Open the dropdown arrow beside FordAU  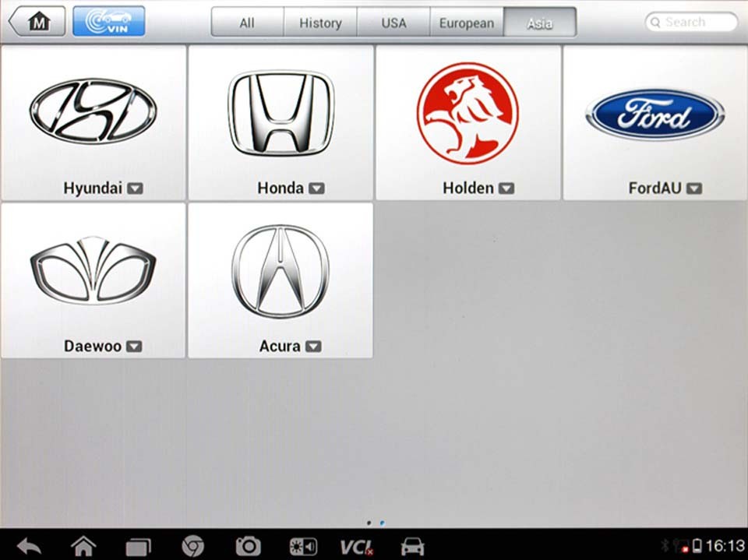(694, 188)
